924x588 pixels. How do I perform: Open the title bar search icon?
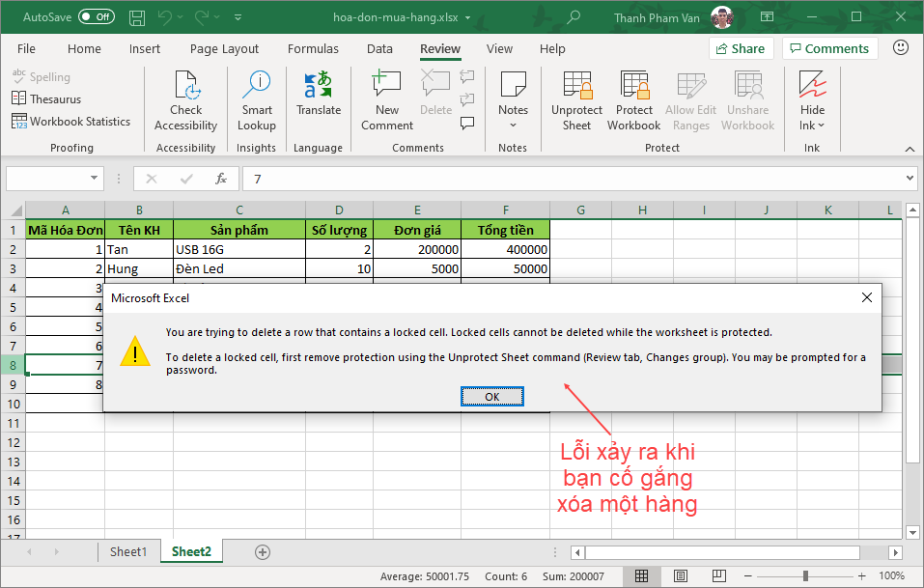point(573,17)
